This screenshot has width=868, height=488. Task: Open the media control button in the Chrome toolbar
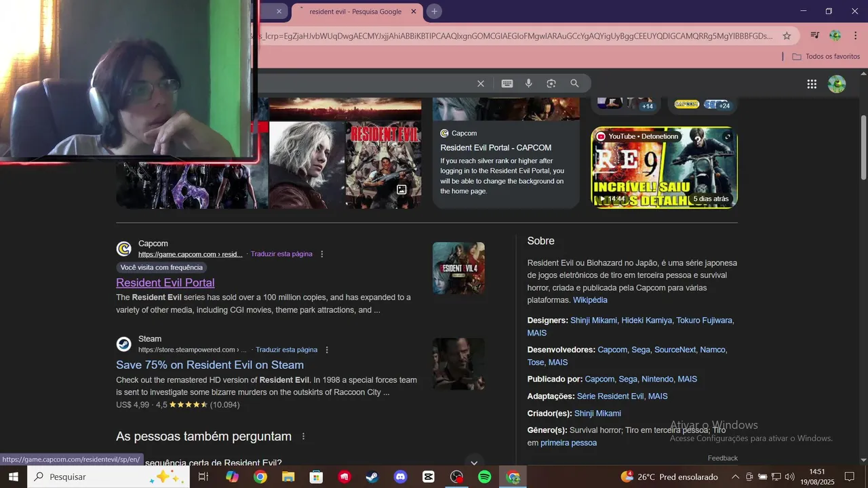(x=815, y=36)
